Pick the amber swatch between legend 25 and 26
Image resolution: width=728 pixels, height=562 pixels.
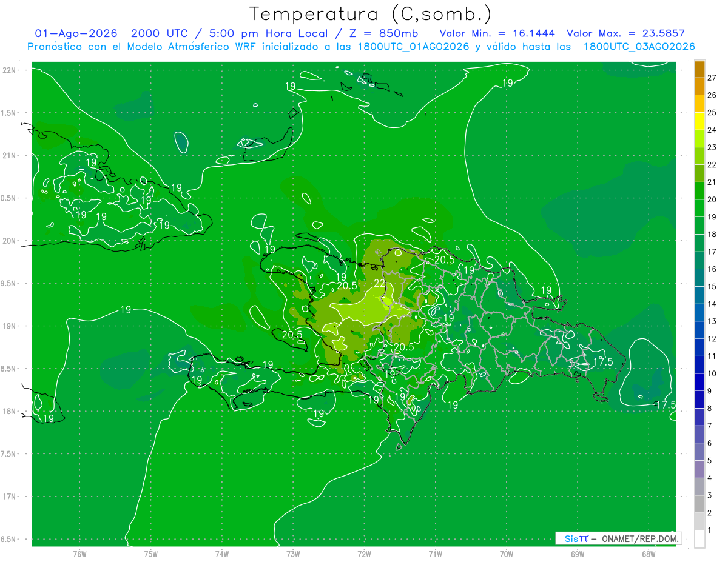point(699,104)
